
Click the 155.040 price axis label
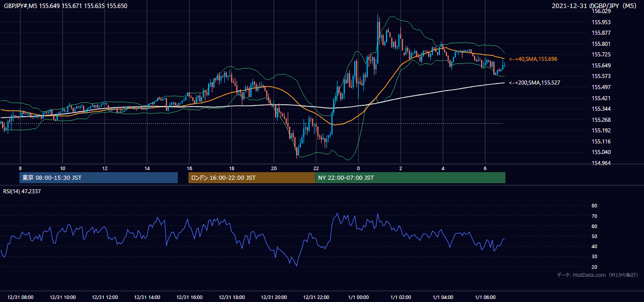click(x=601, y=152)
